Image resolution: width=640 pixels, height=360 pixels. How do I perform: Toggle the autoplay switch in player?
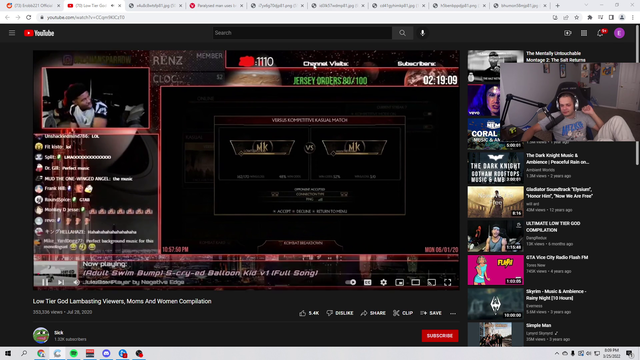350,282
